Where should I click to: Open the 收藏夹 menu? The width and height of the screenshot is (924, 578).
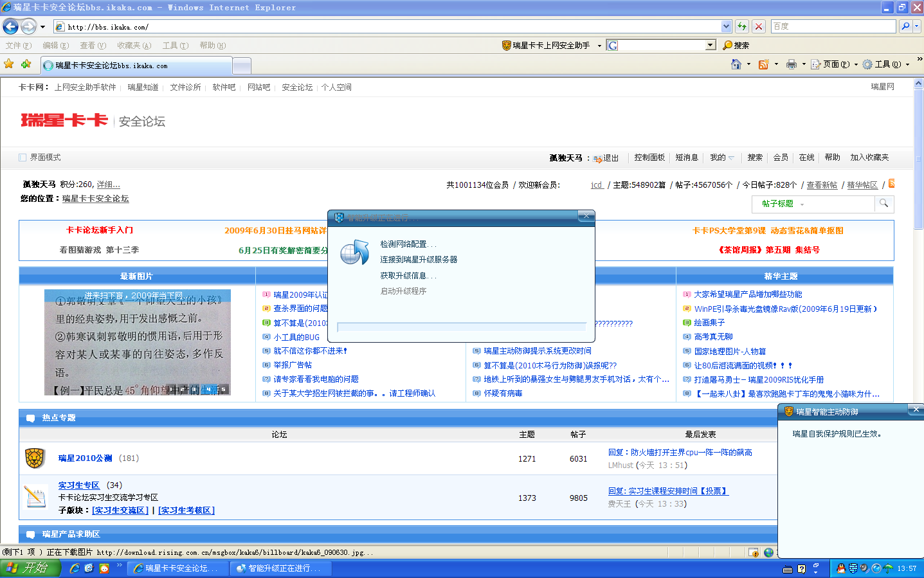134,46
